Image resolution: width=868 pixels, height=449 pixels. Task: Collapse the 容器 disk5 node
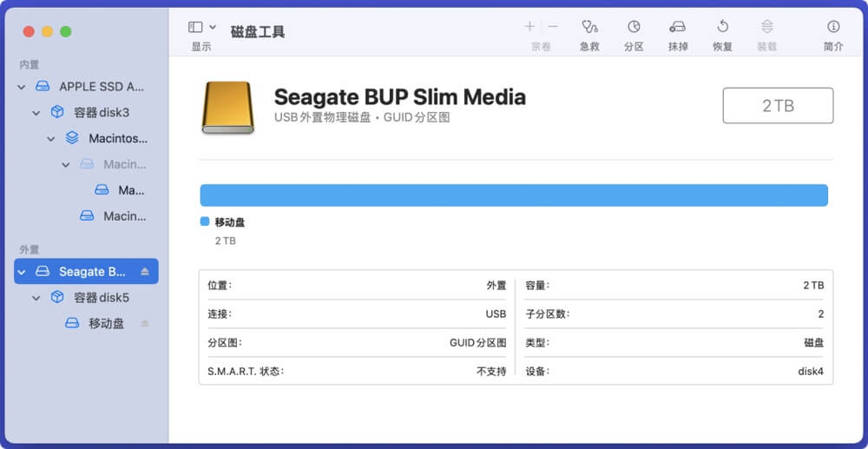pos(36,298)
